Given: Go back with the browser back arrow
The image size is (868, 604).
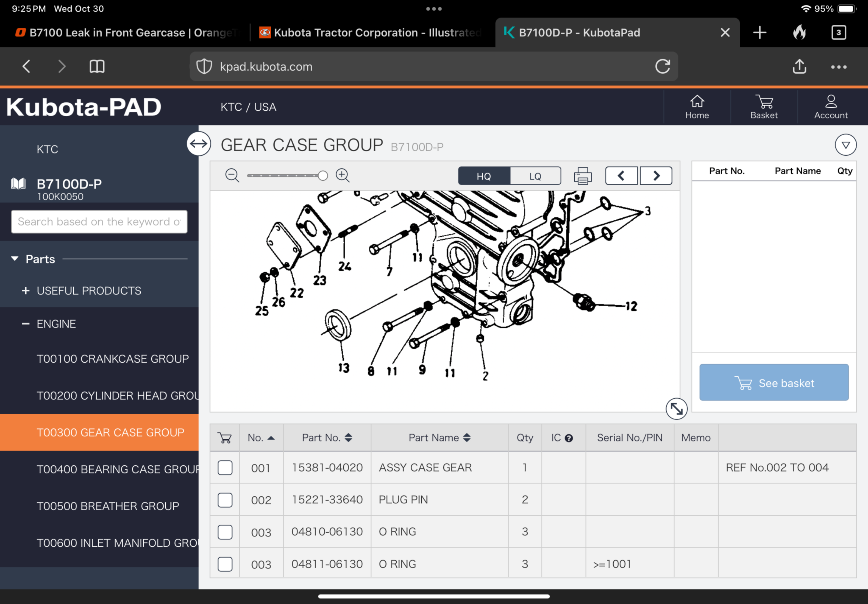Looking at the screenshot, I should coord(26,67).
